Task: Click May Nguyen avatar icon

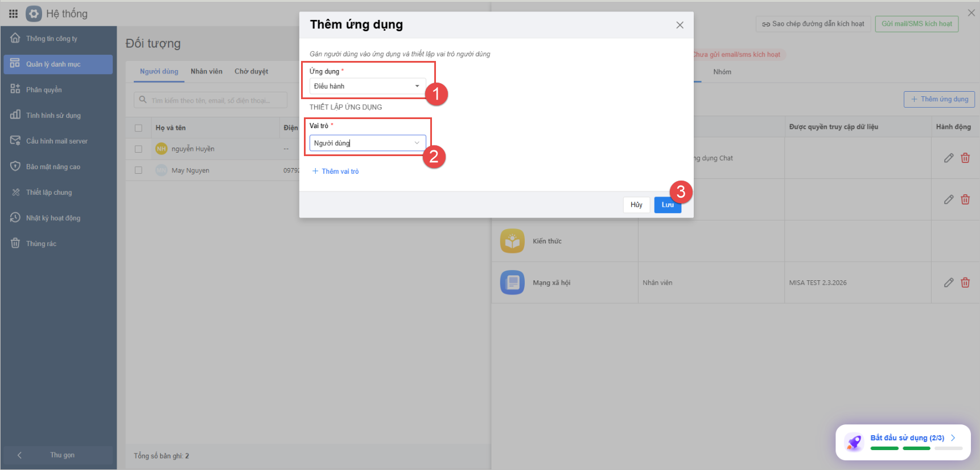Action: tap(162, 170)
